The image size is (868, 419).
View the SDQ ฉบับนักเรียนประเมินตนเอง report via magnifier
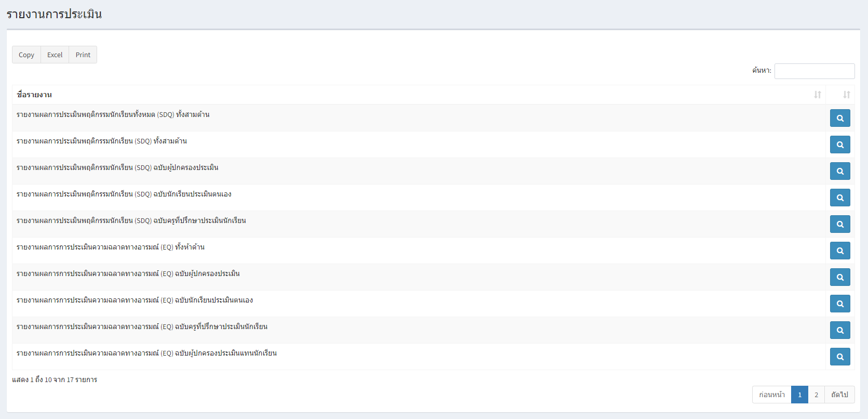click(x=840, y=198)
